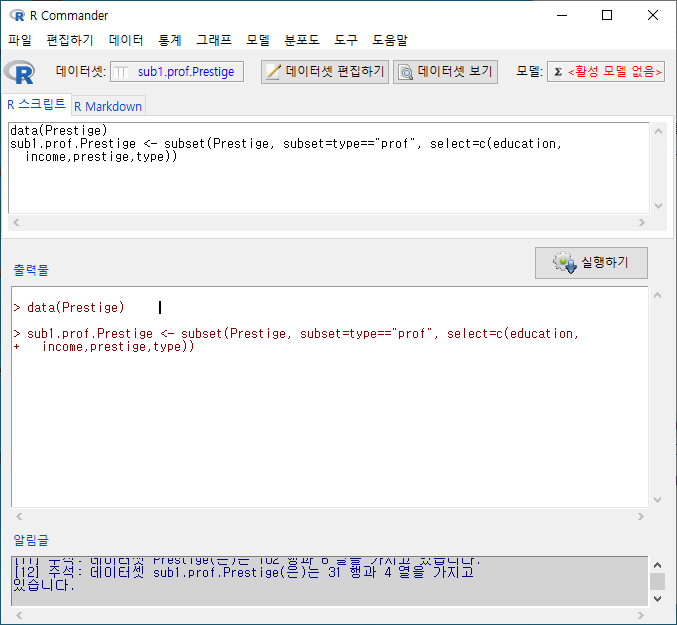This screenshot has height=625, width=677.
Task: Close the R Commander window
Action: coord(653,16)
